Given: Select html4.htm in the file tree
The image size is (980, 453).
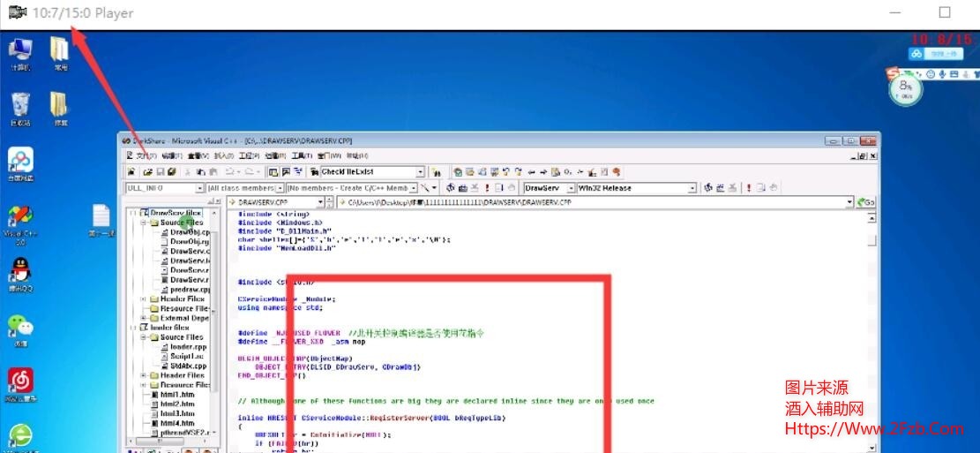Looking at the screenshot, I should [x=177, y=423].
